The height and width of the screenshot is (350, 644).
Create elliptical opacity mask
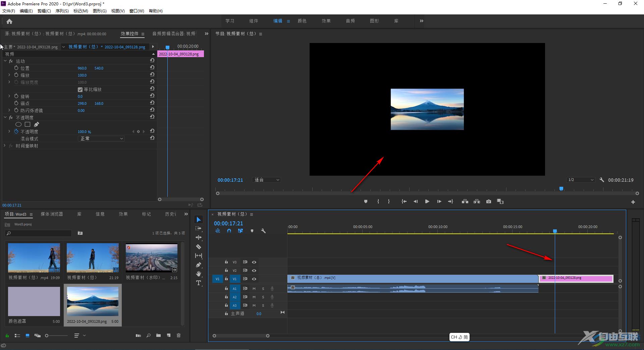pyautogui.click(x=18, y=124)
